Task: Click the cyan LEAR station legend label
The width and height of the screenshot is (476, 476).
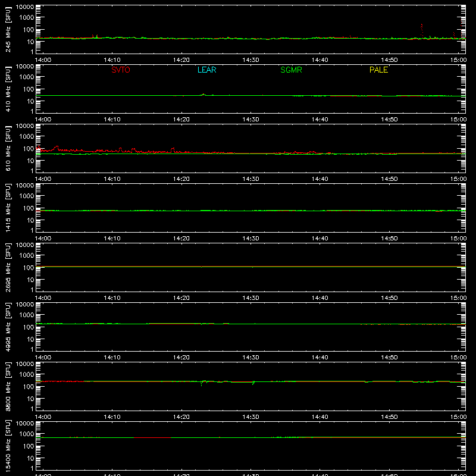Action: (x=206, y=70)
